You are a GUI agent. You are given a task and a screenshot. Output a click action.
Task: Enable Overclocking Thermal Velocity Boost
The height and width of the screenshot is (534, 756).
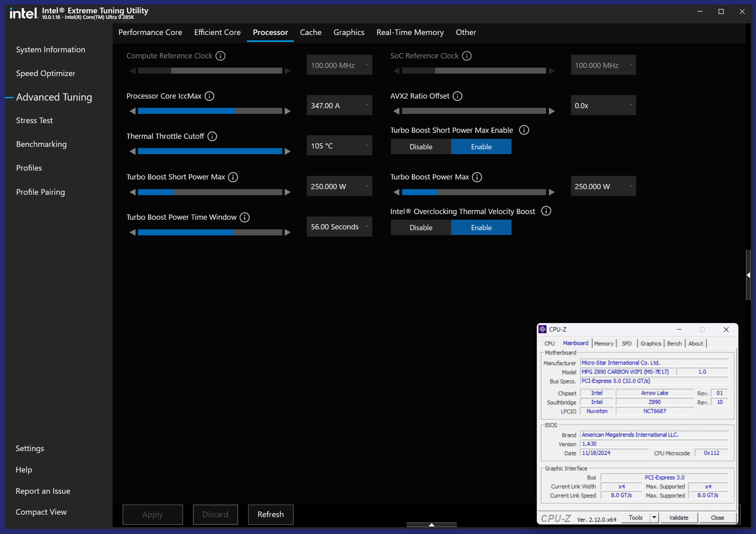[481, 227]
